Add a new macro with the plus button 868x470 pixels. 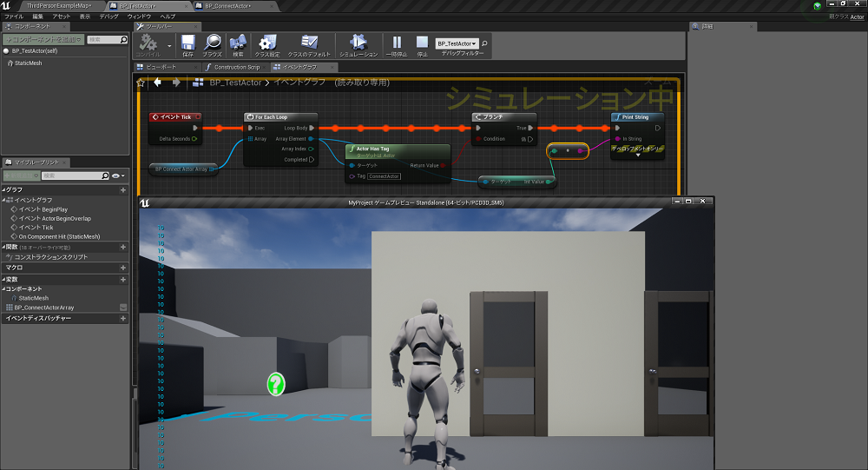pos(123,268)
